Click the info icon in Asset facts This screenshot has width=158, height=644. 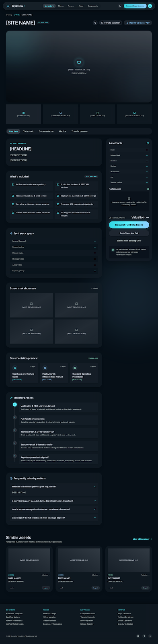click(x=148, y=143)
